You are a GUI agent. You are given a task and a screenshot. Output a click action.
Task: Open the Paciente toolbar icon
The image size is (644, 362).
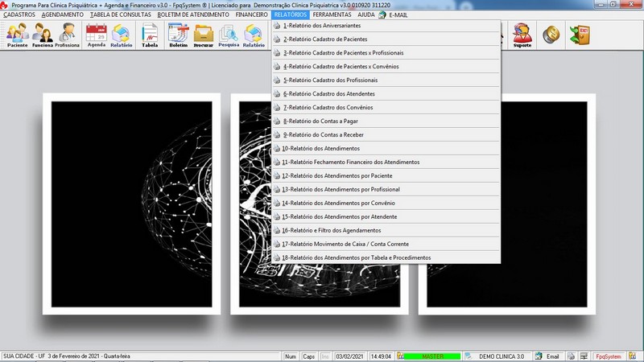click(x=17, y=35)
